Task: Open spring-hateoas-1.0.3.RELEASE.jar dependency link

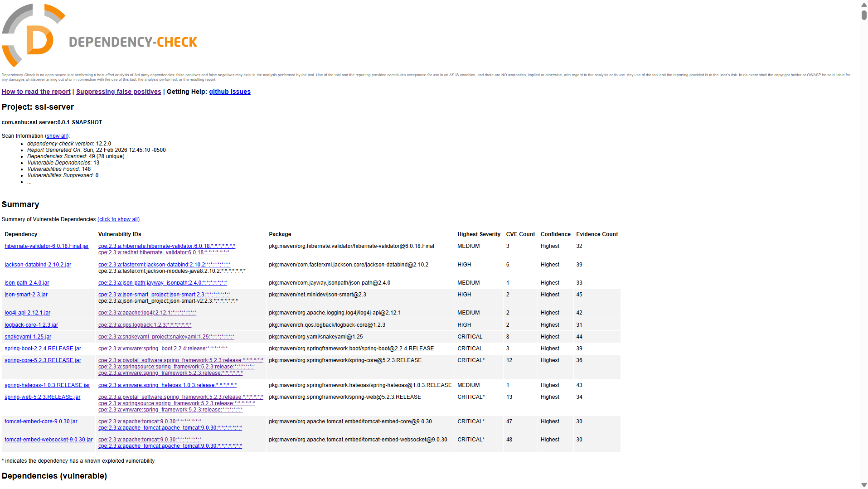Action: (47, 385)
